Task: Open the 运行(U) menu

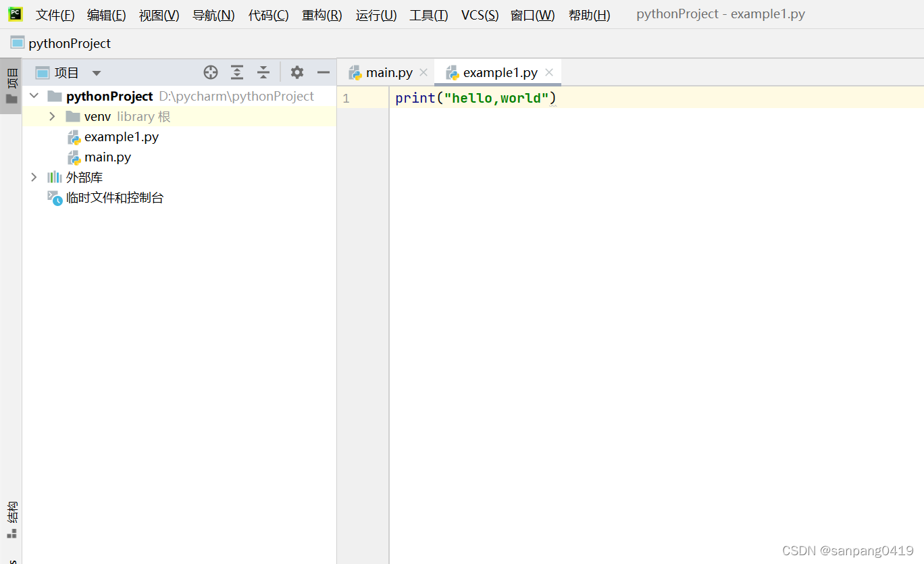Action: click(x=376, y=15)
